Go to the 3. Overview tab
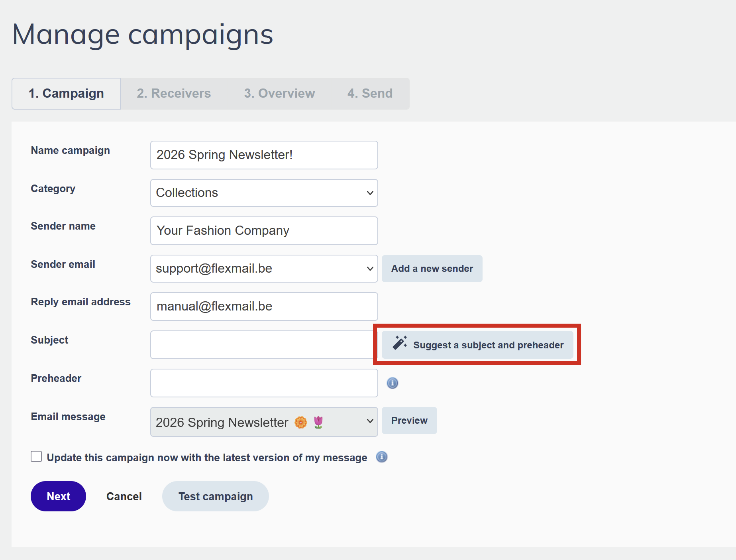Viewport: 736px width, 560px height. click(x=279, y=93)
